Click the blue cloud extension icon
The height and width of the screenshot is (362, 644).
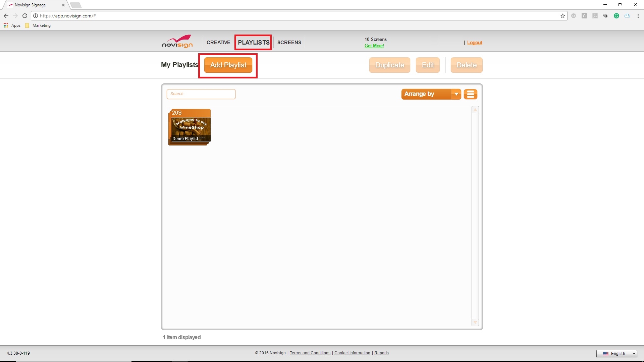coord(627,16)
